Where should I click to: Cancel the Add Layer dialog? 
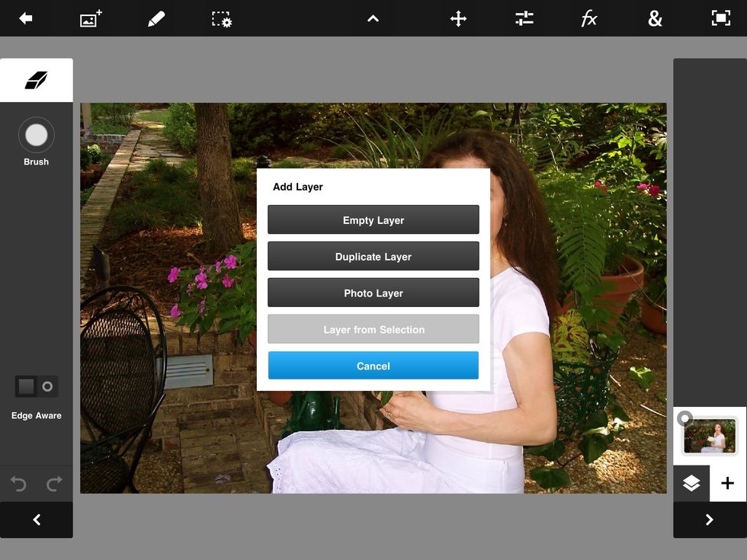pyautogui.click(x=373, y=366)
